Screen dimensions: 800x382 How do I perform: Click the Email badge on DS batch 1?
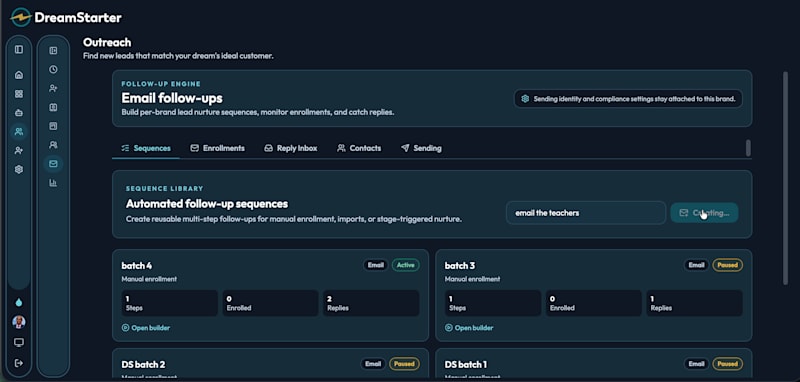(x=696, y=364)
